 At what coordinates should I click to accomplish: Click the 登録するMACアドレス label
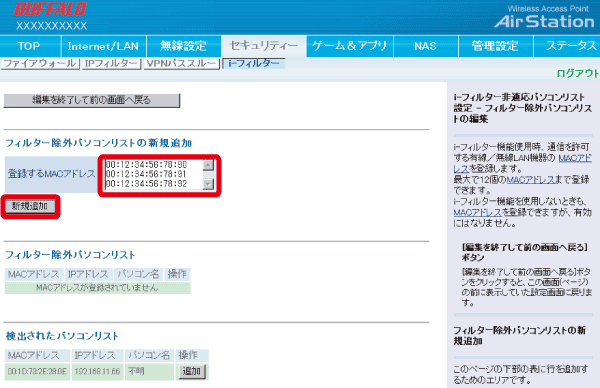coord(51,174)
